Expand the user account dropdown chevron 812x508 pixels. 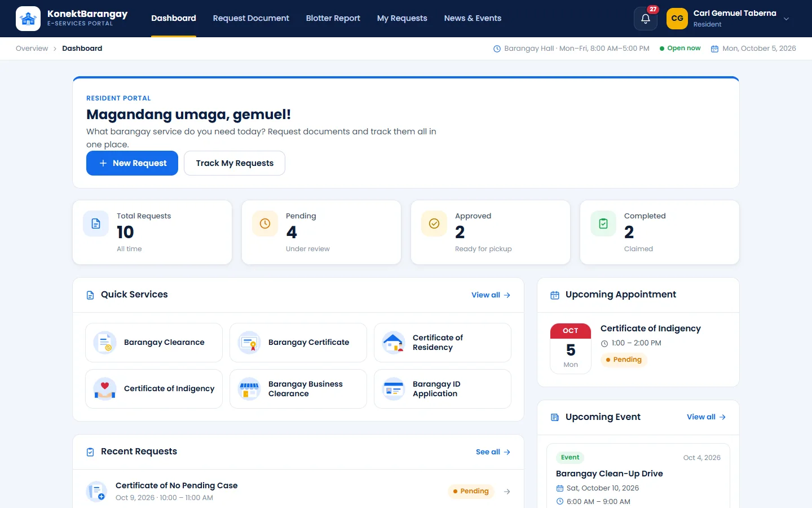pos(786,19)
